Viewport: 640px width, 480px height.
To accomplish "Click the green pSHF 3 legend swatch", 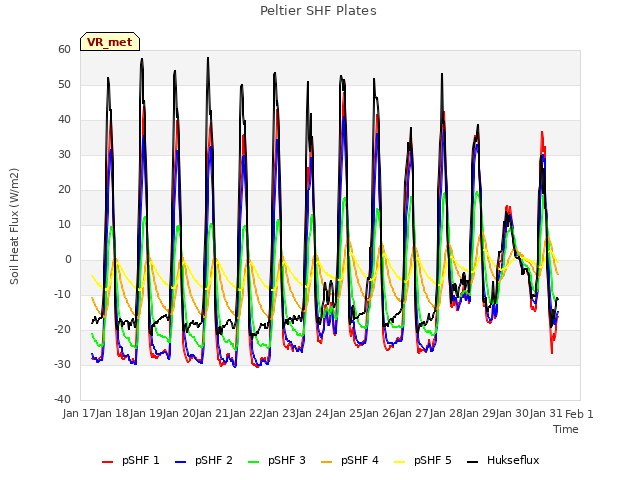I will click(253, 462).
